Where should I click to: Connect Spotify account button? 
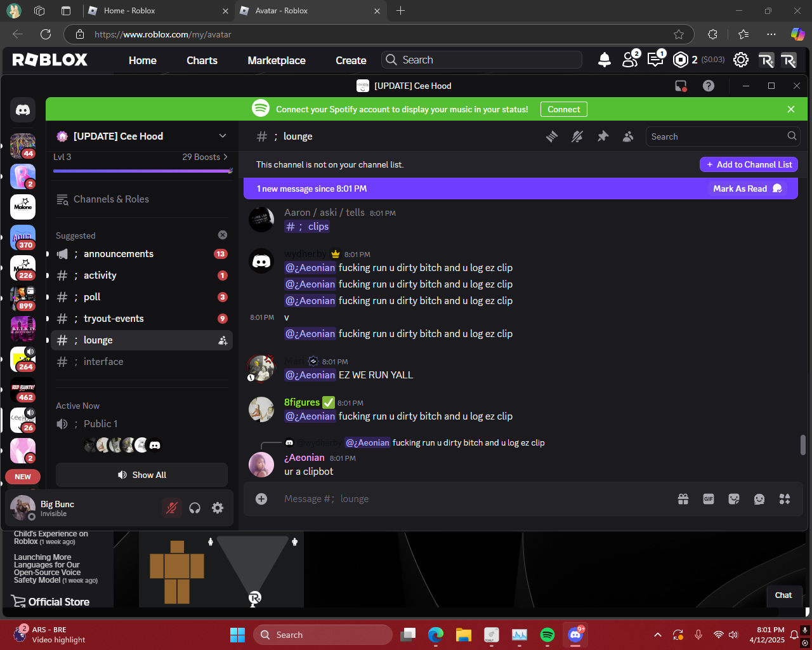564,109
